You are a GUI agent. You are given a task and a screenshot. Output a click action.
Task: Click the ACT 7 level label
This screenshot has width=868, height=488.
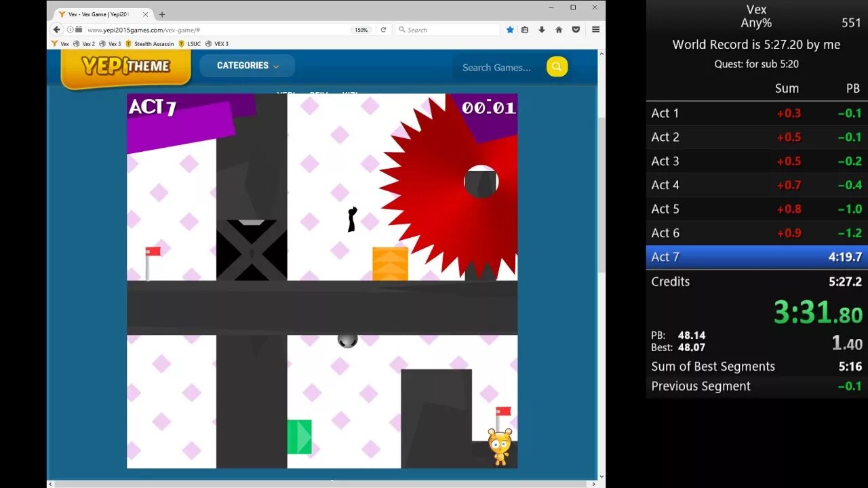153,107
